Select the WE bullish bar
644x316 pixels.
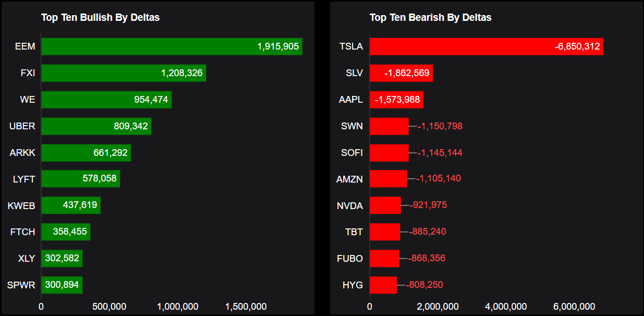pos(106,100)
